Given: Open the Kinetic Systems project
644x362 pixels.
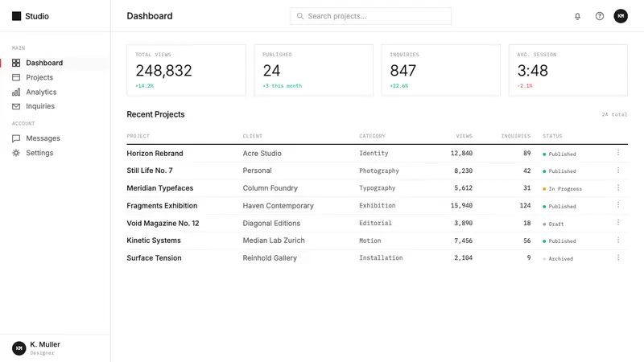Looking at the screenshot, I should point(154,241).
